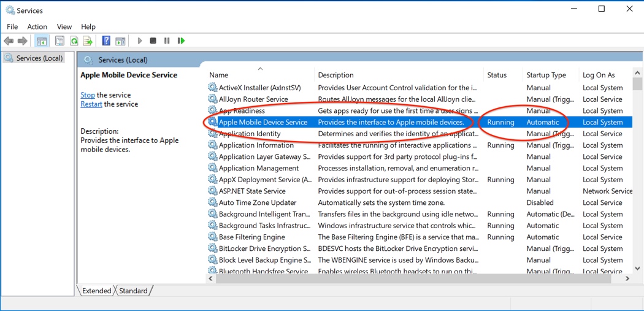Click the Export List toolbar icon
Viewport: 644px width, 311px height.
tap(88, 40)
